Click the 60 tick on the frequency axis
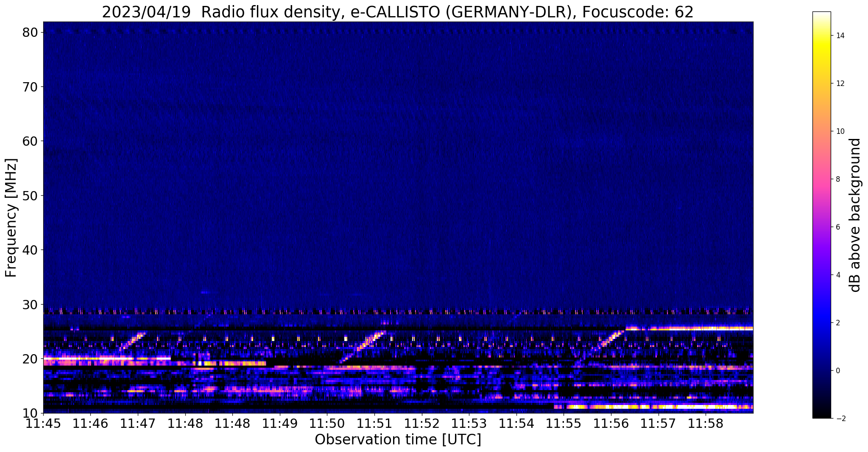Screen dimensions: 868x452 click(31, 141)
